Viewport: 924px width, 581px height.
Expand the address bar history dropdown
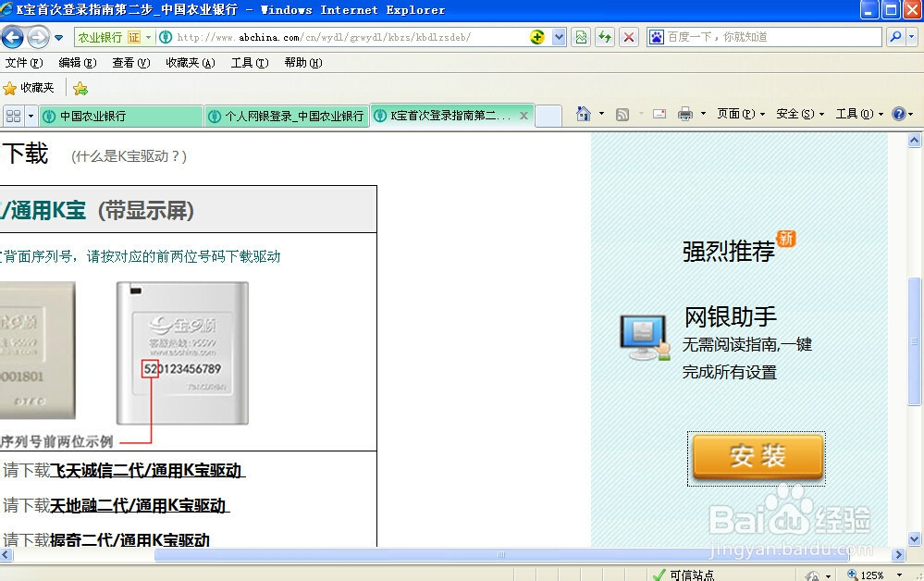click(559, 37)
